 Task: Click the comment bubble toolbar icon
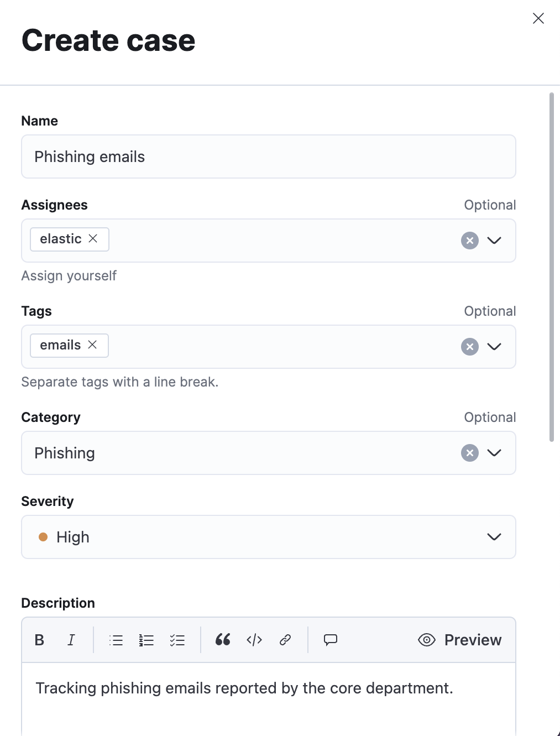click(x=331, y=640)
